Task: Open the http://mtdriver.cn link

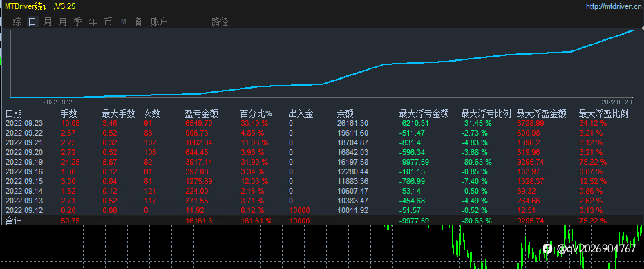Action: point(614,6)
